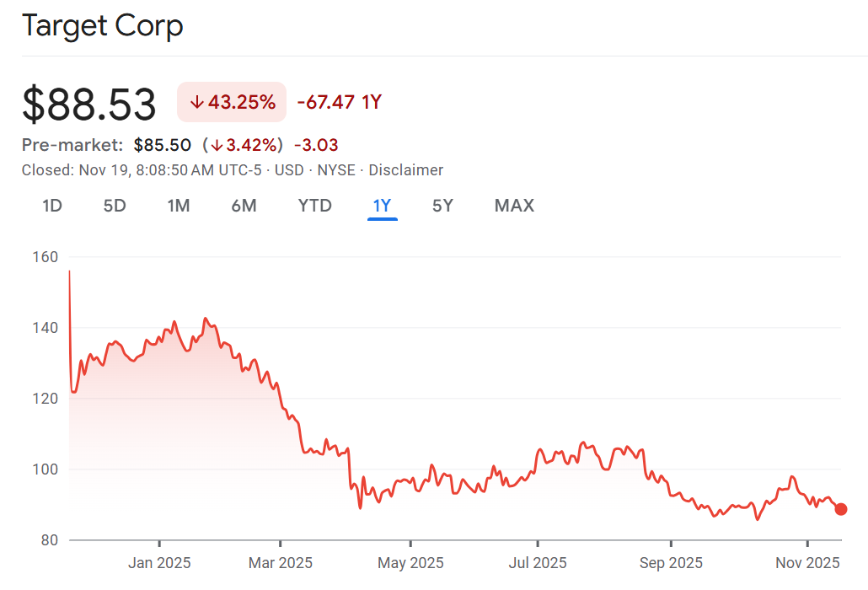Click the Jan 2025 axis label

159,563
